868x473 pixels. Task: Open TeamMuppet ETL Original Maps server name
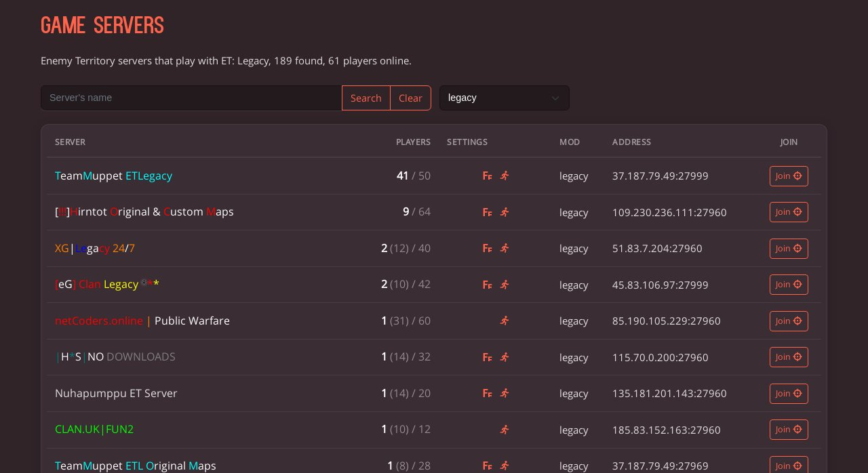coord(136,466)
